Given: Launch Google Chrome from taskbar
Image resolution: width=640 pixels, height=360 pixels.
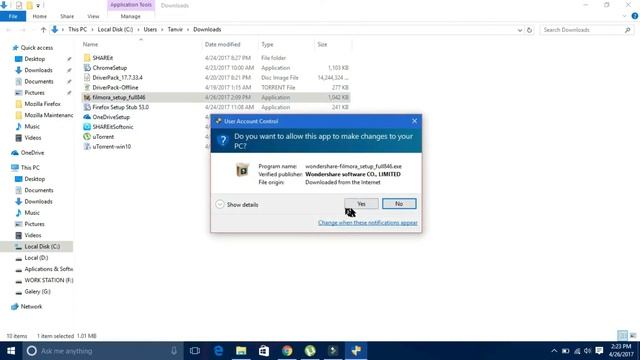Looking at the screenshot, I should pos(287,351).
